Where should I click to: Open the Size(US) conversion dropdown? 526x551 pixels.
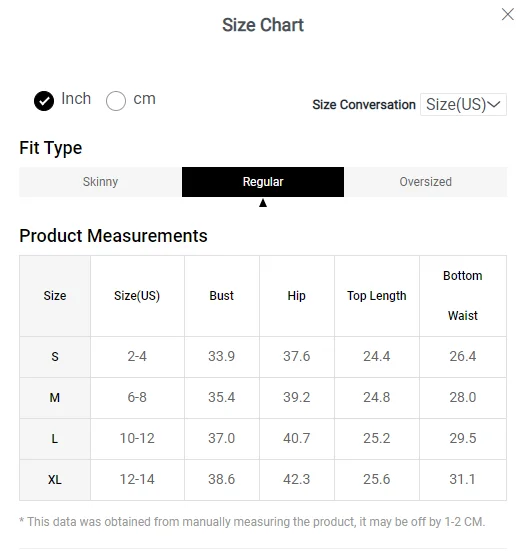coord(463,104)
